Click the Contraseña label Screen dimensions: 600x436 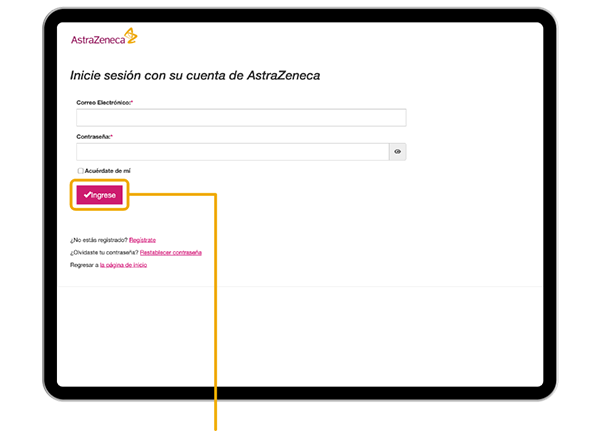coord(95,137)
